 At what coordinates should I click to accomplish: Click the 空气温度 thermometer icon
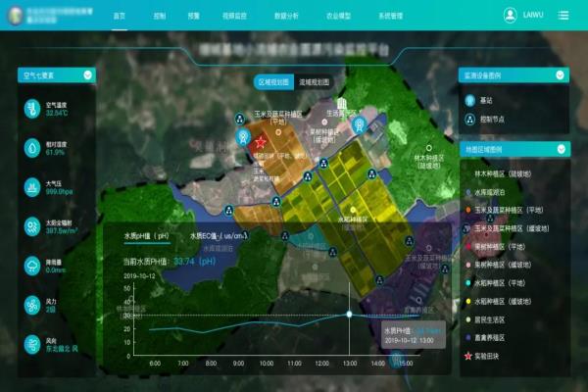32,109
